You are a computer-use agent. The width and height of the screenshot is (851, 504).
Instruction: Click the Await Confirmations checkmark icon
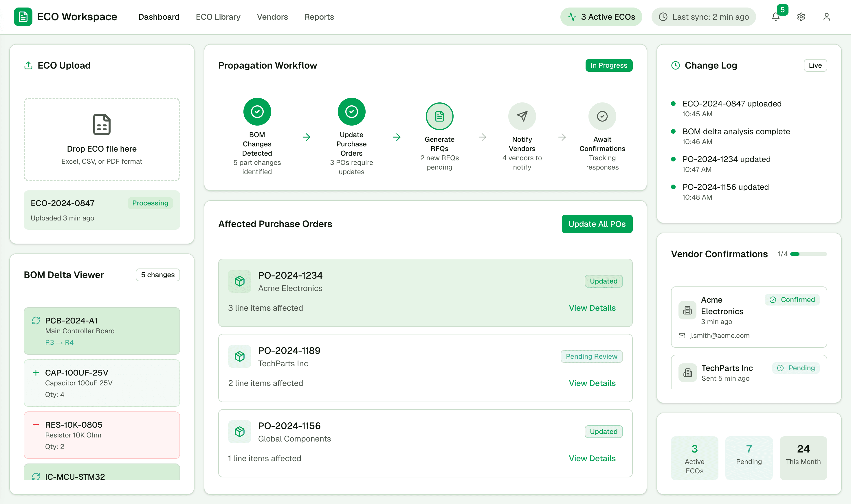click(x=602, y=116)
